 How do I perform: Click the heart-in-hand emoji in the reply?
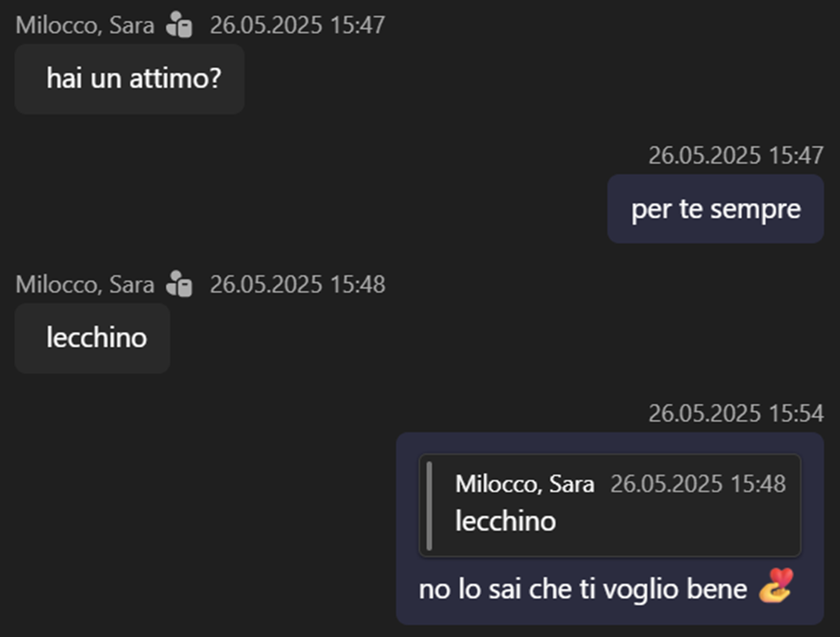click(775, 586)
